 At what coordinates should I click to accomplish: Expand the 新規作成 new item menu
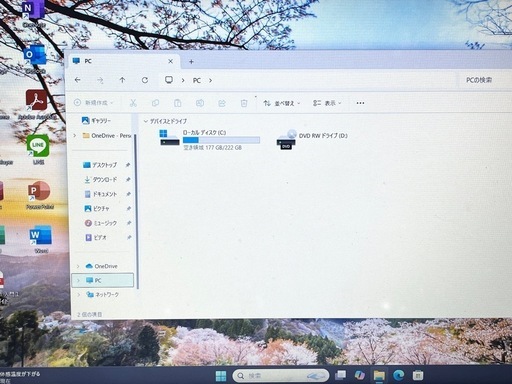94,103
